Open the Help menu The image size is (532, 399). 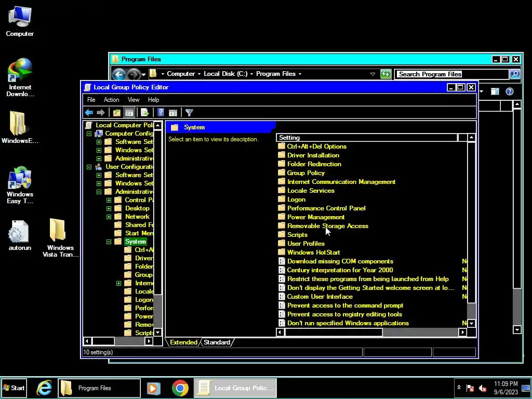point(153,100)
